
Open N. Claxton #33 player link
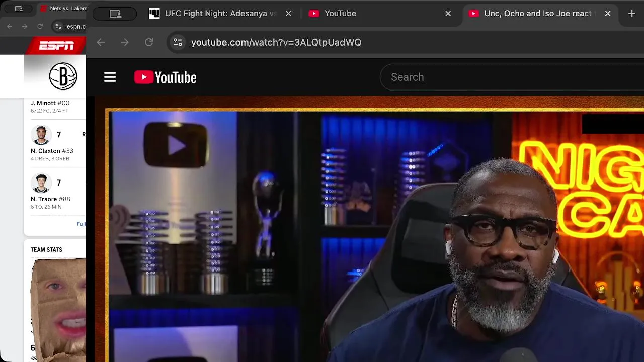click(x=52, y=151)
